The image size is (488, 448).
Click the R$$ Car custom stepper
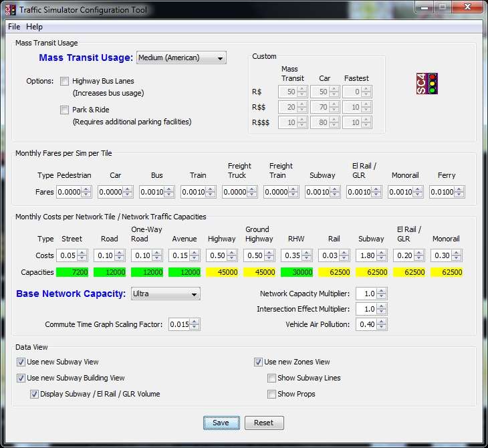334,107
